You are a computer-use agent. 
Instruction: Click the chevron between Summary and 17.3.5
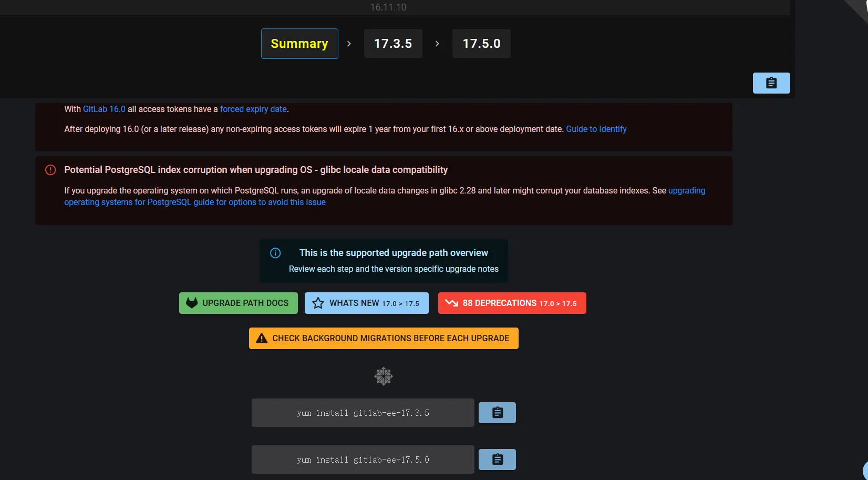pos(349,44)
